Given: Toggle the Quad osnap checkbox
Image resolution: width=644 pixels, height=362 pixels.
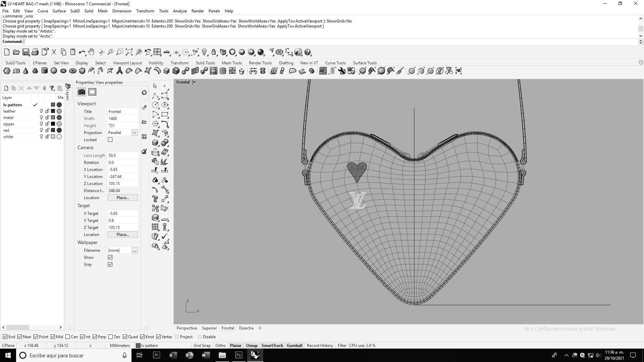Looking at the screenshot, I should click(x=125, y=337).
